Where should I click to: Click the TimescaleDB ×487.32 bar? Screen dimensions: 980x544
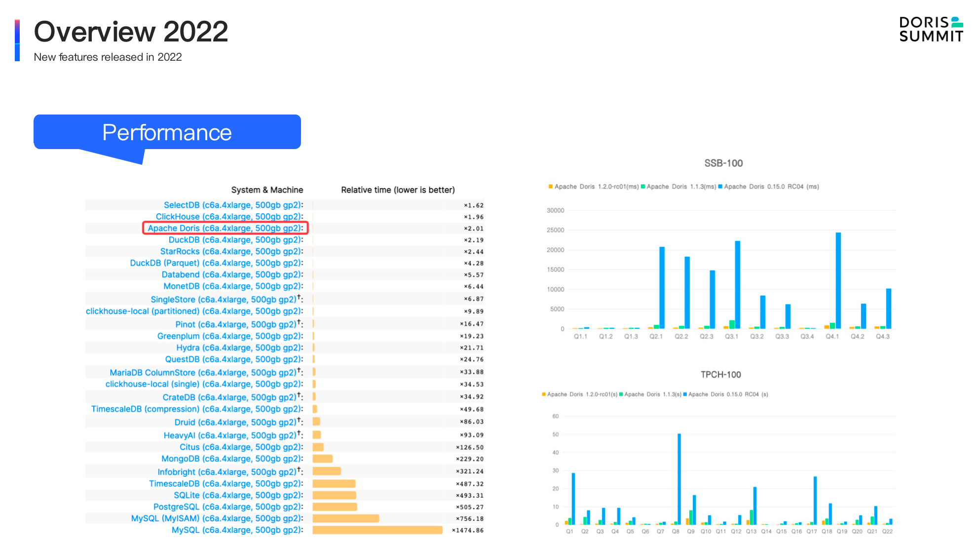click(334, 484)
